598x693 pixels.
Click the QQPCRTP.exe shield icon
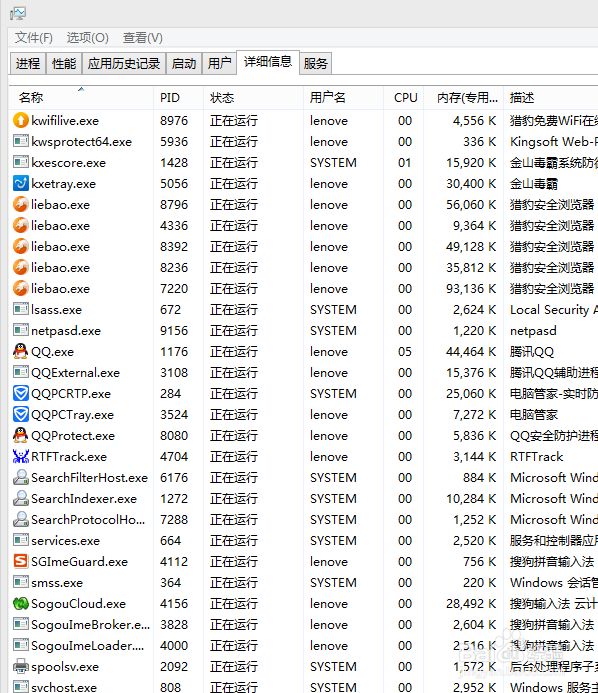(x=21, y=393)
